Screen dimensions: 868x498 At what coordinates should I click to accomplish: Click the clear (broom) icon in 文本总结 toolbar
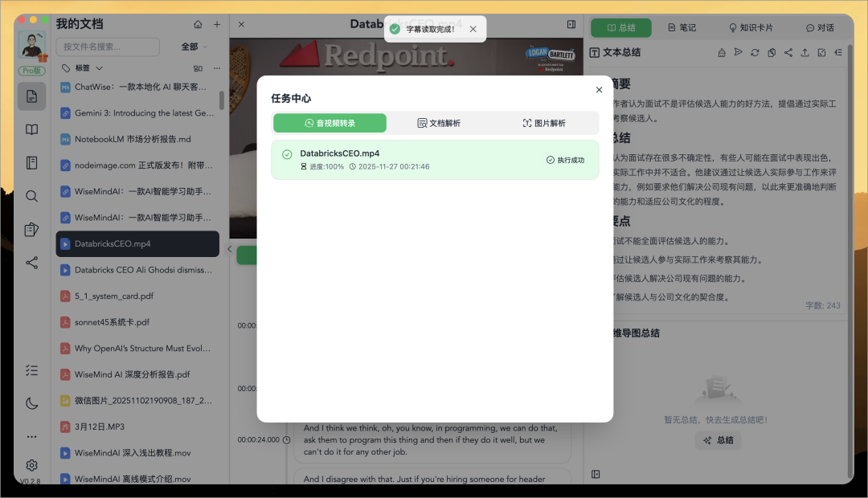click(721, 52)
